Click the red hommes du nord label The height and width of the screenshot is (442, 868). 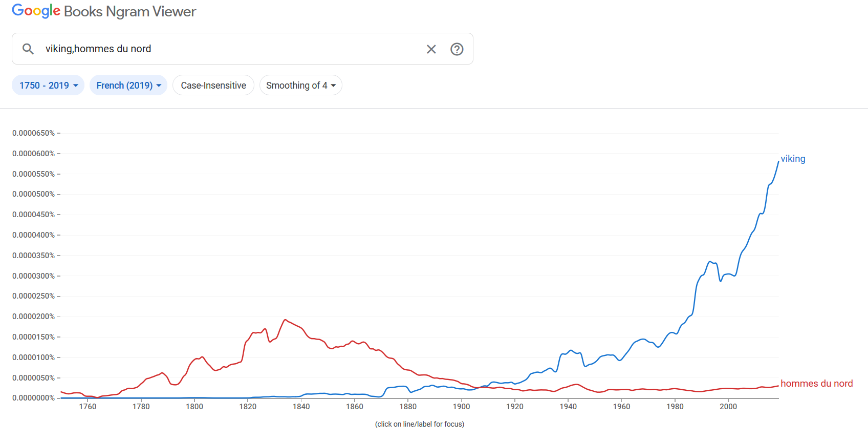point(816,384)
